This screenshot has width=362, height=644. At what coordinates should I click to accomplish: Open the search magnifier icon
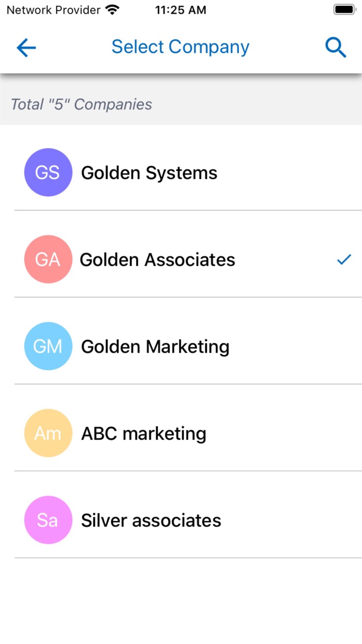[x=336, y=48]
